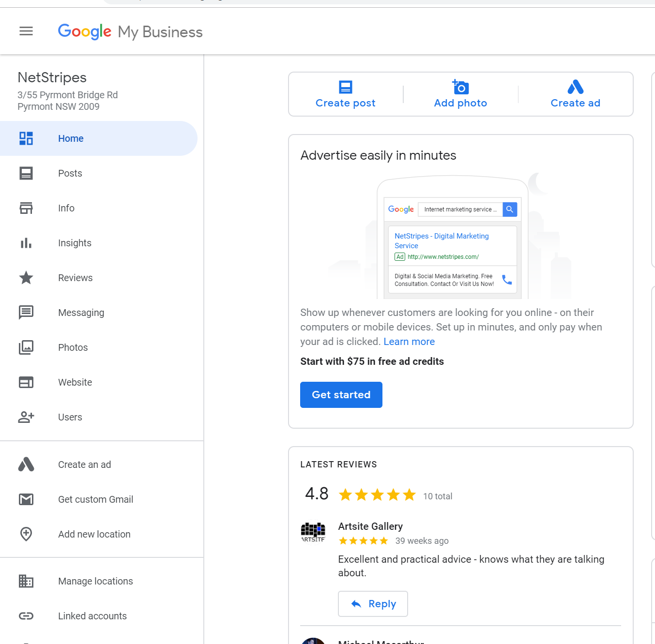Click the Messaging chat icon
The height and width of the screenshot is (644, 655).
click(26, 313)
